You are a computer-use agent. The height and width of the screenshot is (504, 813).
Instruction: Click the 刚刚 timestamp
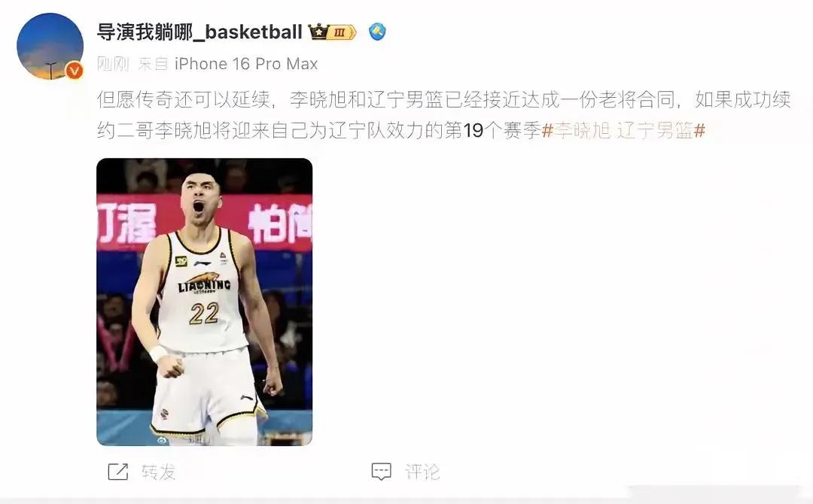[113, 64]
